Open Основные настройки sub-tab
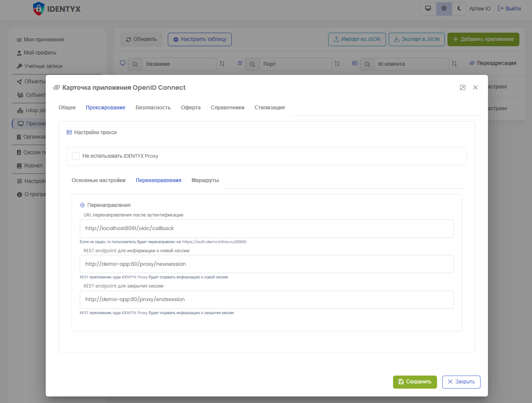The image size is (532, 403). [98, 180]
